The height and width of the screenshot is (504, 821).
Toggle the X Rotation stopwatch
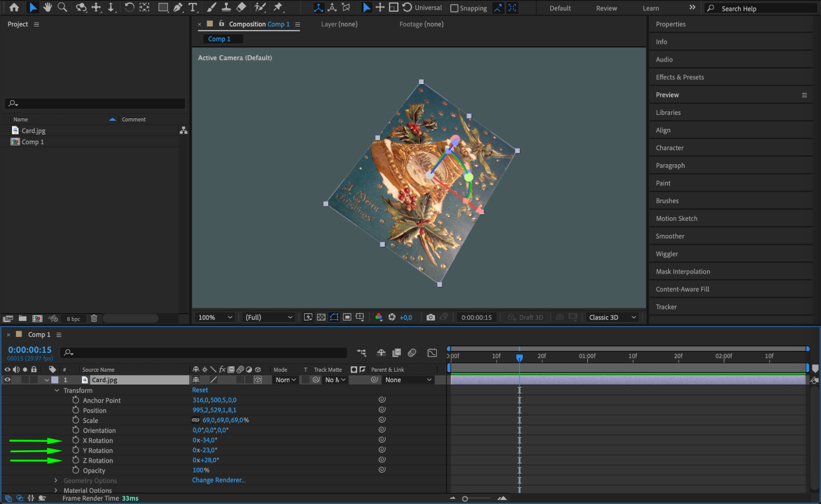(x=76, y=440)
